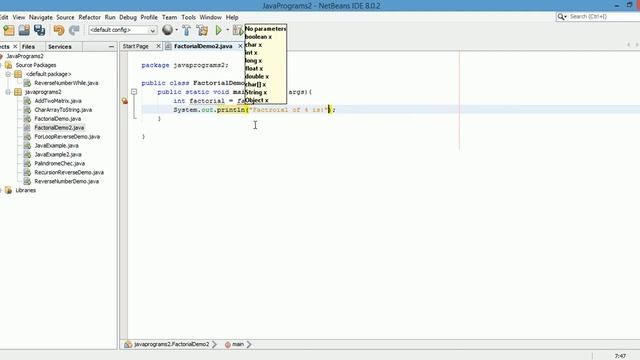
Task: Select the Libraries node
Action: 25,191
